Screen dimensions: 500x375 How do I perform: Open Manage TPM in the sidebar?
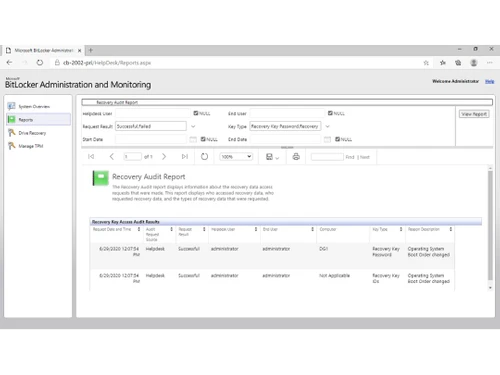point(31,146)
